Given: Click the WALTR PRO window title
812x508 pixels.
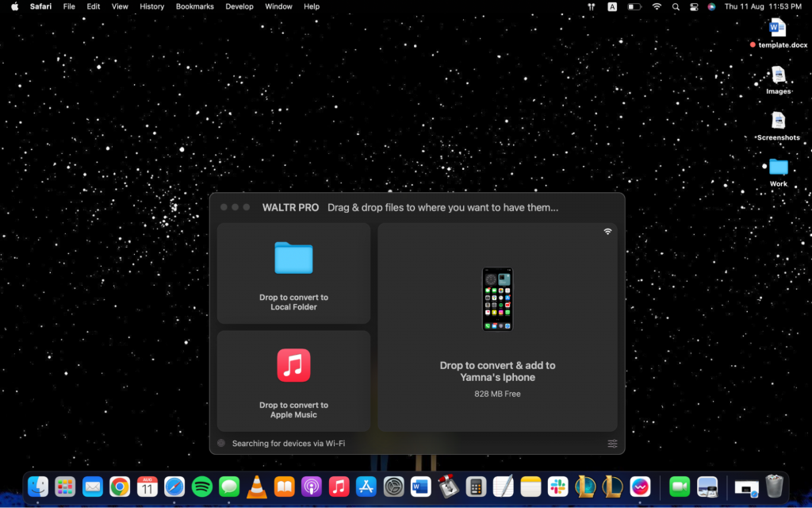Looking at the screenshot, I should coord(290,208).
